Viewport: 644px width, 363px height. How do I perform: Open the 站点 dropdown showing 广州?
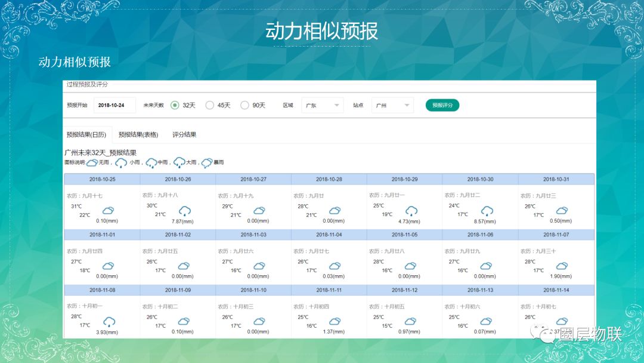pyautogui.click(x=392, y=105)
